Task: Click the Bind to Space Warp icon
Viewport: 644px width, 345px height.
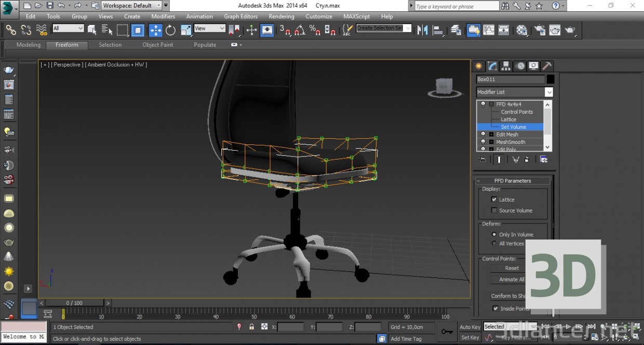Action: (x=42, y=30)
